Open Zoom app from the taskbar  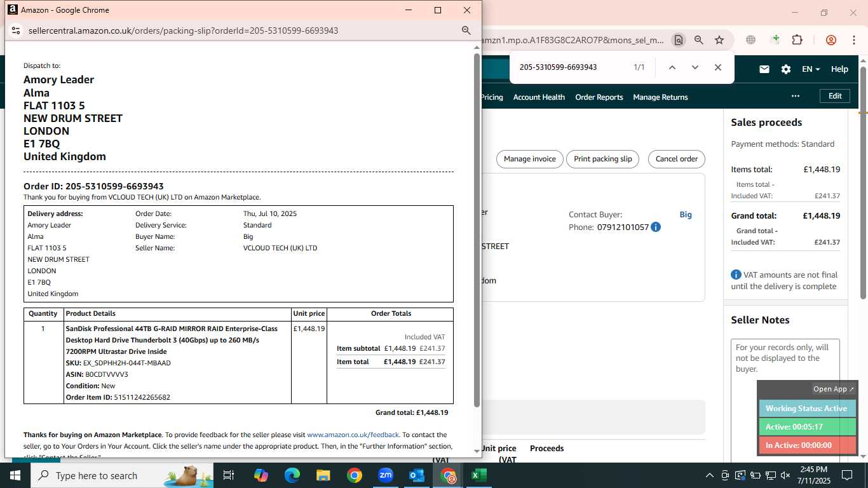click(385, 475)
